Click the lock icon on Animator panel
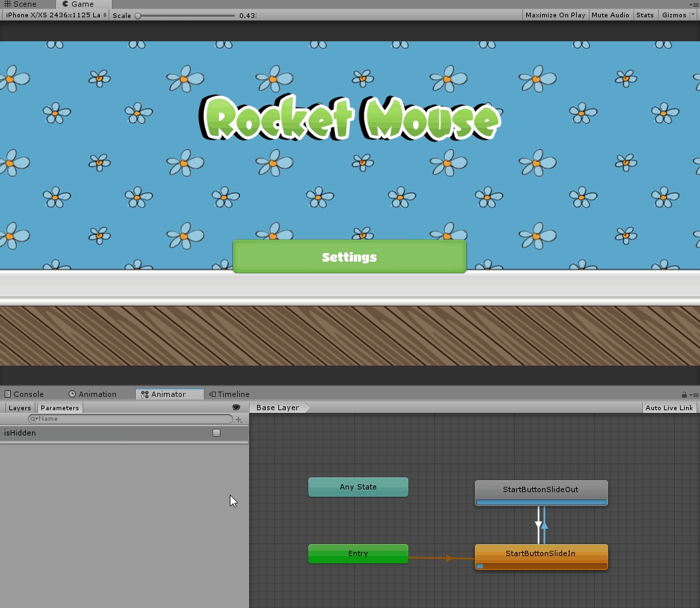Screen dimensions: 700x608 684,395
